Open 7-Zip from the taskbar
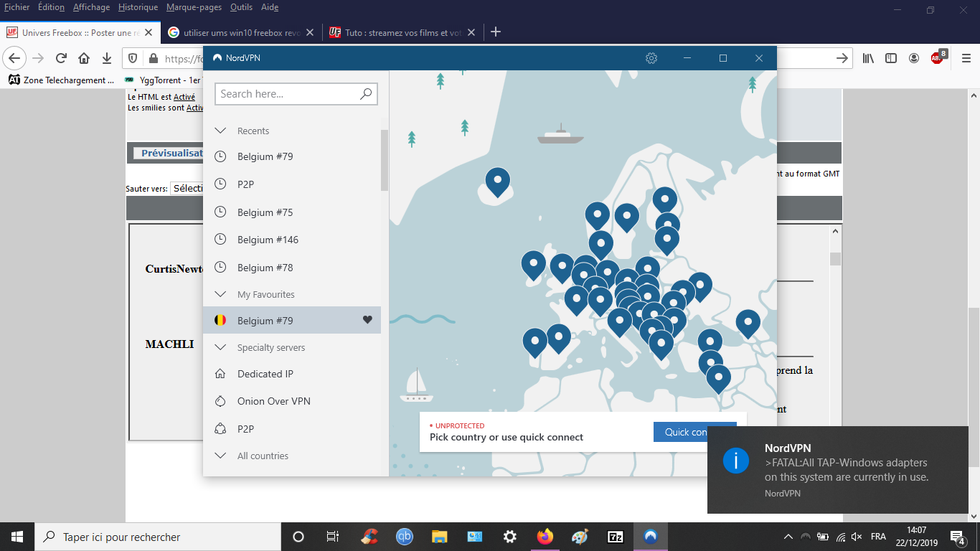 pyautogui.click(x=615, y=537)
